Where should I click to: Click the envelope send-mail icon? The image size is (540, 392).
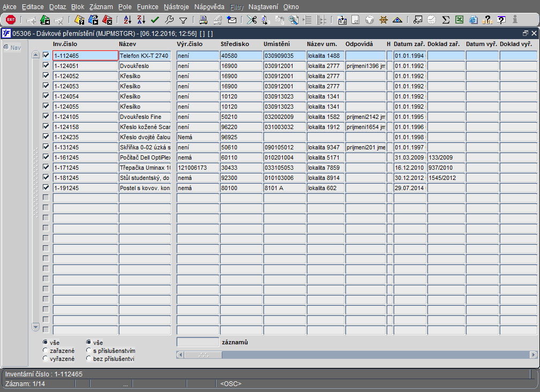232,20
